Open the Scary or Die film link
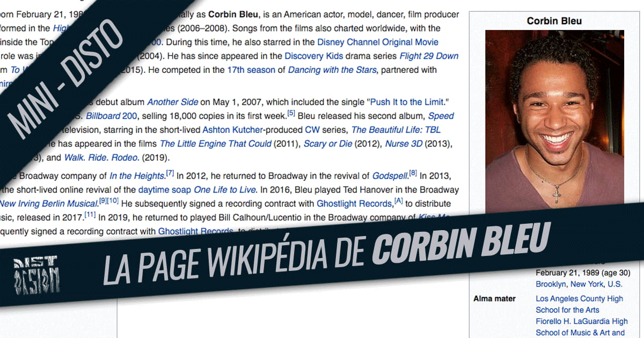This screenshot has width=644, height=338. (328, 143)
